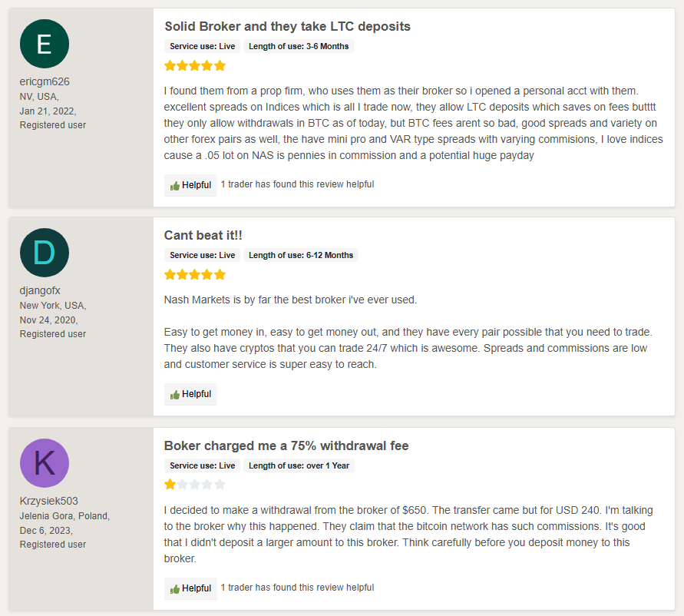Click 'Length of use: 3-6 Months' tag
684x616 pixels.
(x=299, y=46)
